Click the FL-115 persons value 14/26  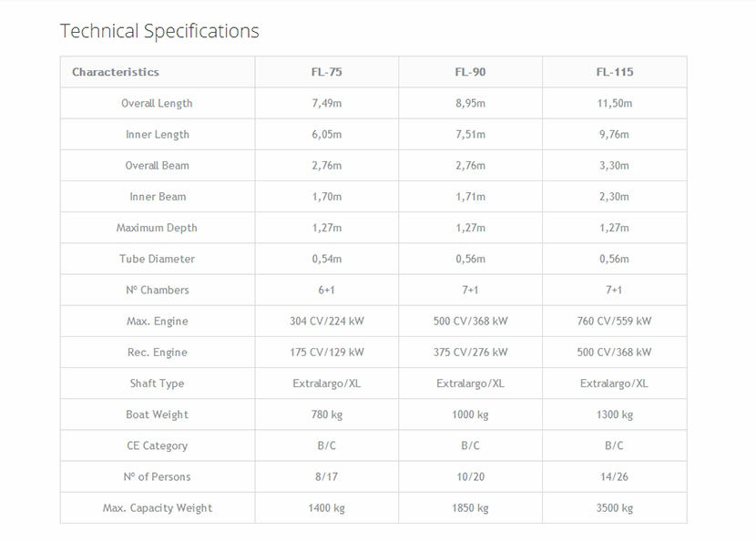click(x=614, y=476)
